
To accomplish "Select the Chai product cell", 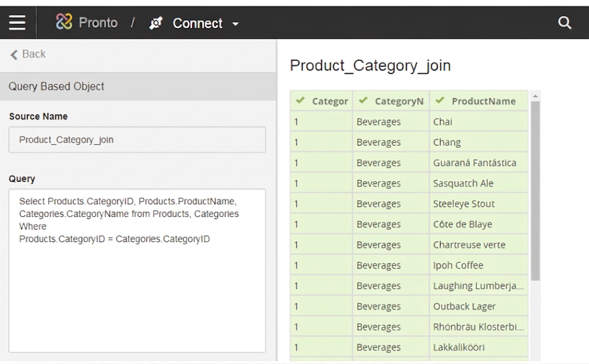I will 479,122.
